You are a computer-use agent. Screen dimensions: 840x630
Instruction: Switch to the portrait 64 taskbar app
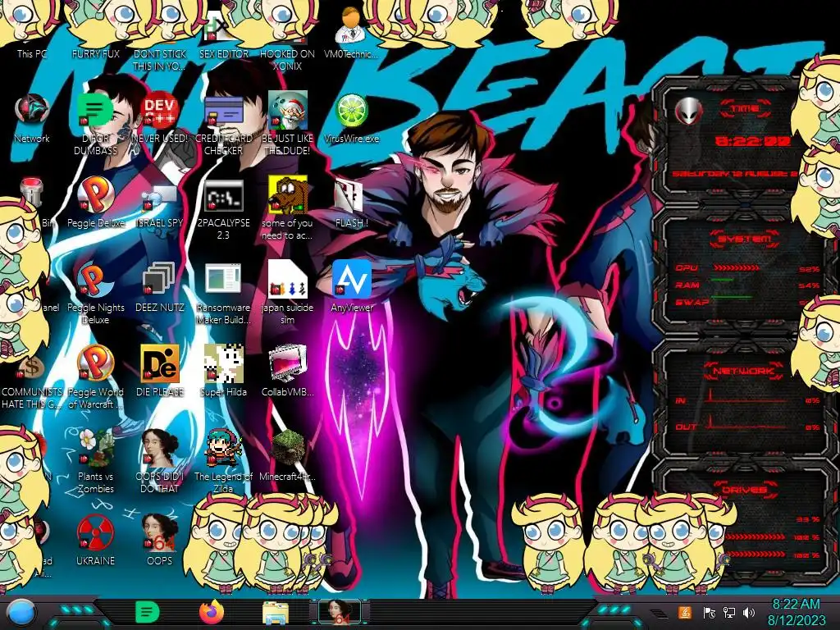pos(339,612)
